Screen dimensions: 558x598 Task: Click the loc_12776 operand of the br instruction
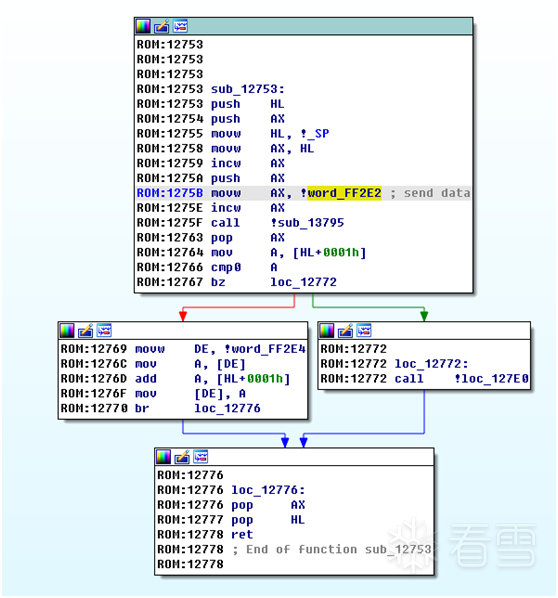point(227,408)
